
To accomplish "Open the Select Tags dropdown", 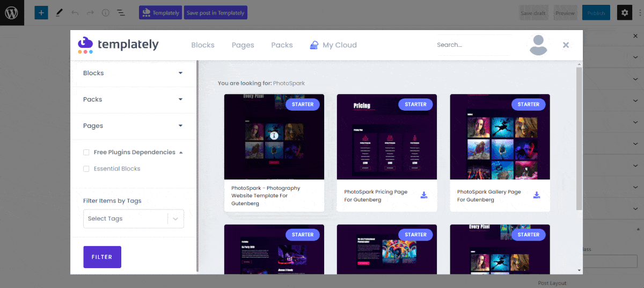I will (x=134, y=219).
